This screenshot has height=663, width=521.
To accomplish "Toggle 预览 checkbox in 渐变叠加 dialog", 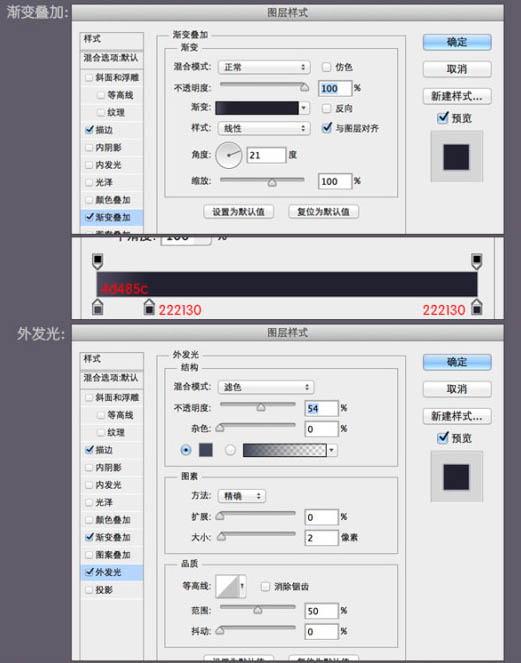I will coord(443,118).
